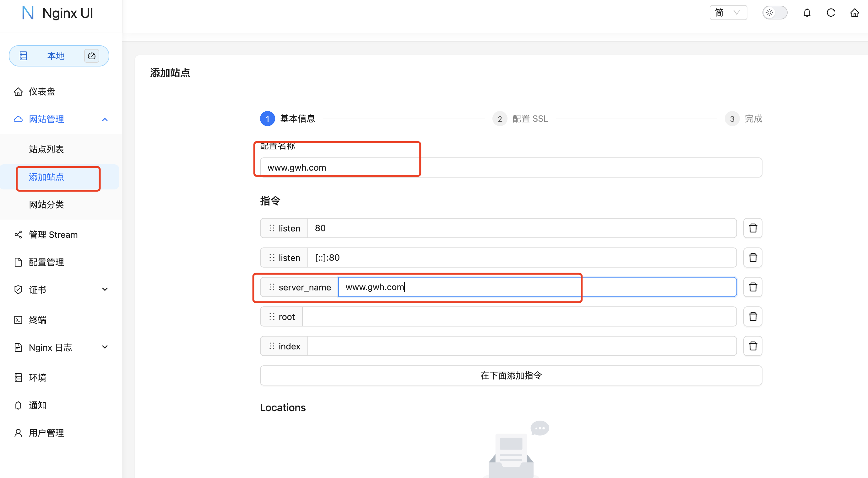
Task: Click the reload icon in top bar
Action: 831,13
